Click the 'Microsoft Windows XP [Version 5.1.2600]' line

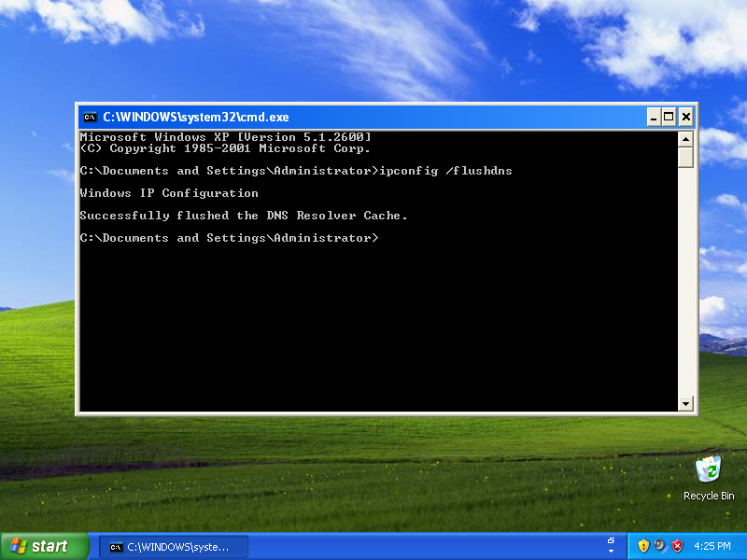[x=225, y=137]
